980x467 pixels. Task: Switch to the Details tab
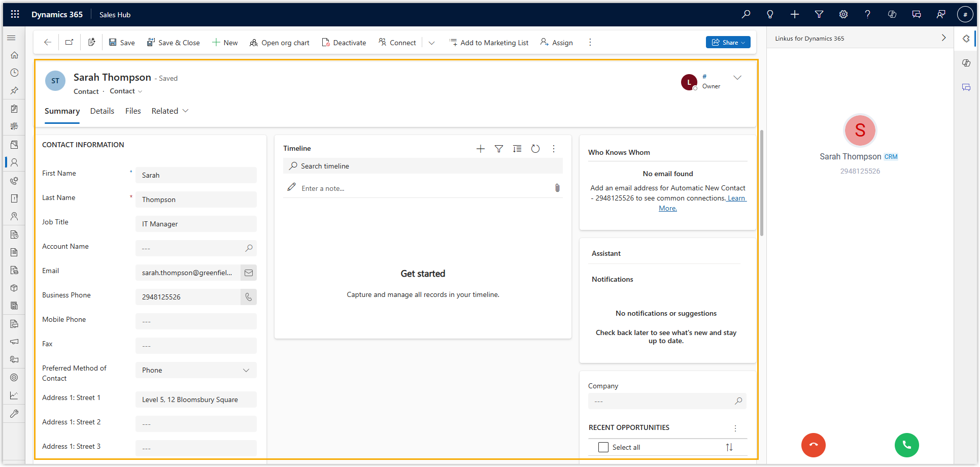[x=102, y=111]
